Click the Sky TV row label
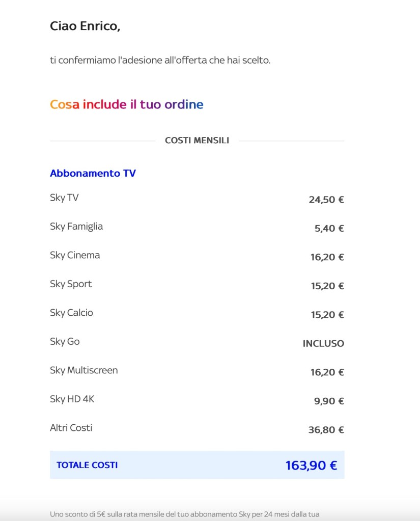Image resolution: width=420 pixels, height=521 pixels. (x=64, y=198)
